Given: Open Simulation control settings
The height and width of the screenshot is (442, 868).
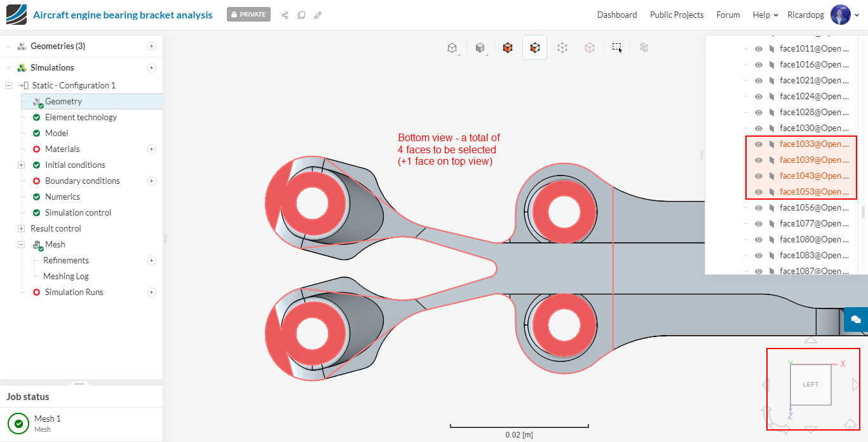Looking at the screenshot, I should (78, 212).
